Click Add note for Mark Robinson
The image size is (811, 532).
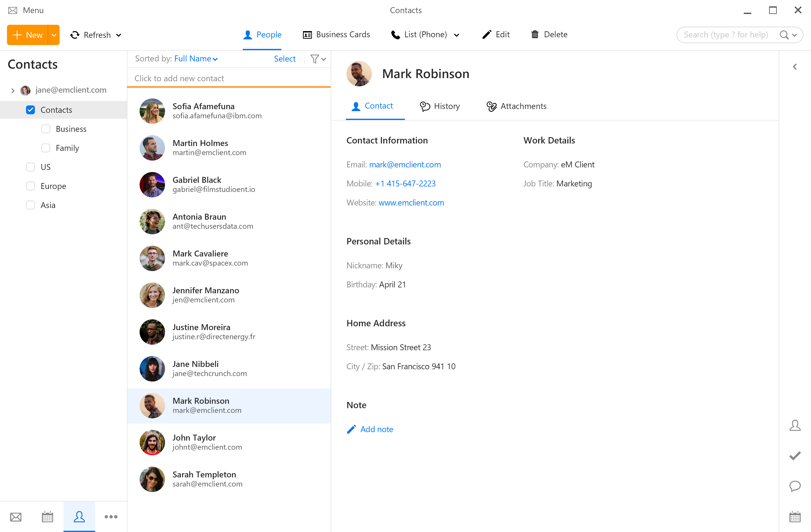[377, 429]
